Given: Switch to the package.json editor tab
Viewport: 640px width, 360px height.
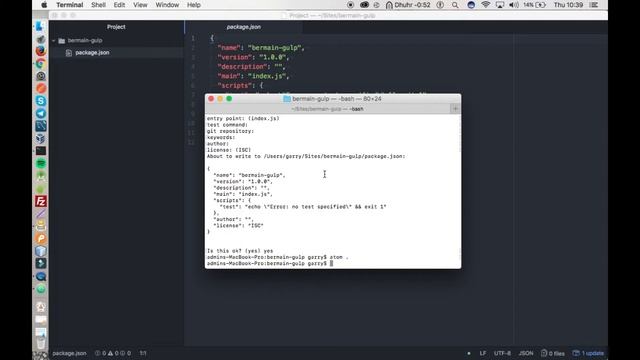Looking at the screenshot, I should coord(244,27).
